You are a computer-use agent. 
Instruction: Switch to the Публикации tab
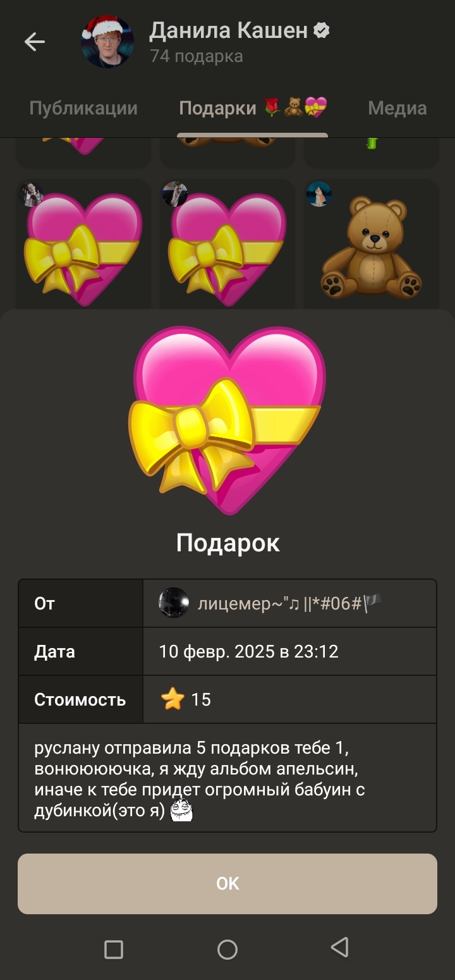[83, 108]
